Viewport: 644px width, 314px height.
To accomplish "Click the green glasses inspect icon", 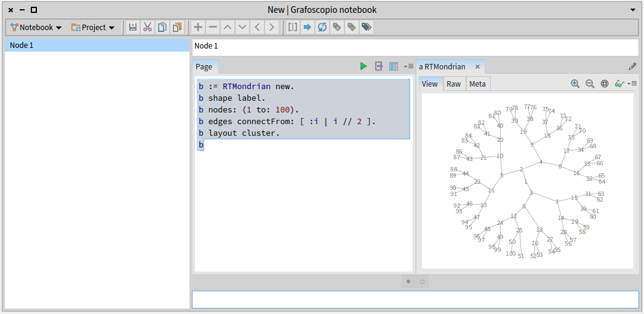I will pos(619,84).
